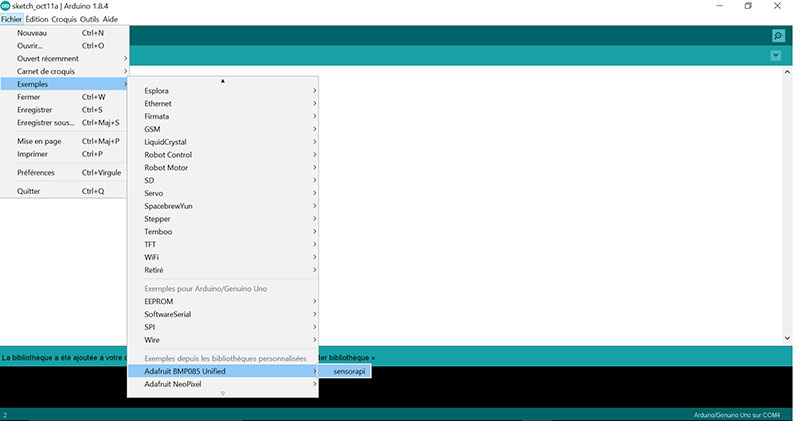Screen dimensions: 800x421
Task: Click the Arduino logo in title bar
Action: 6,6
